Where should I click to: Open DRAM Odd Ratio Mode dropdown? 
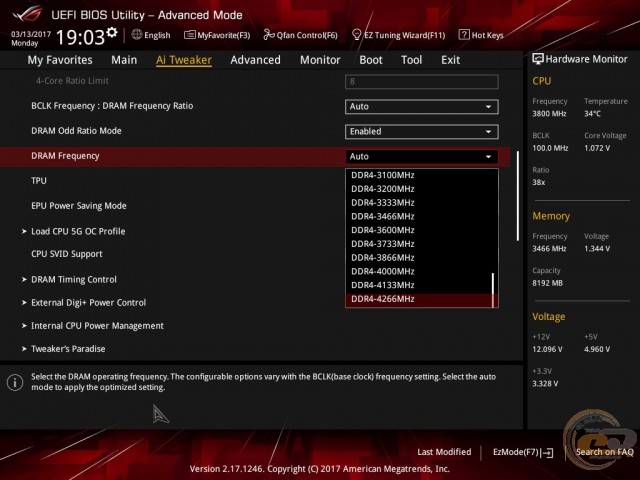422,131
